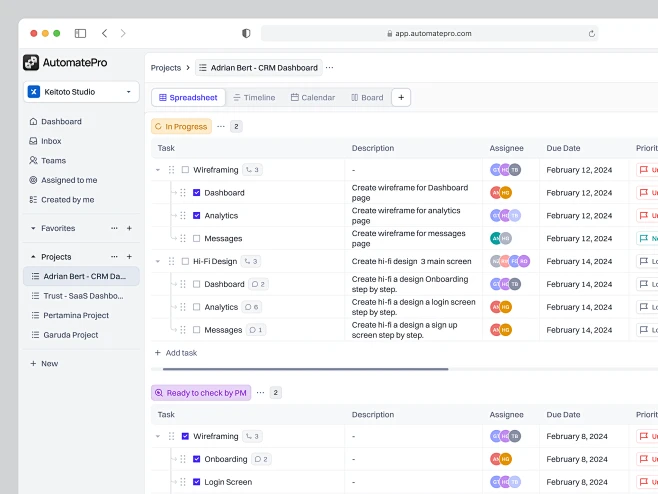Check the Messages wireframing task checkbox

pos(197,238)
